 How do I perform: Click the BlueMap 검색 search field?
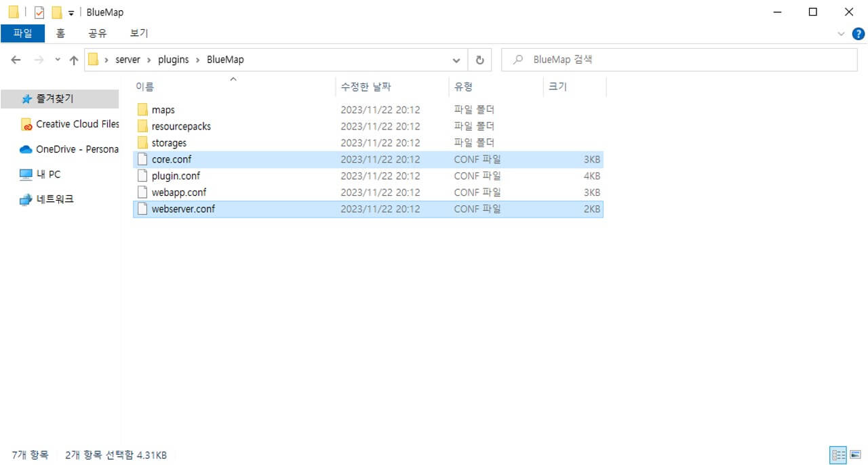(679, 60)
